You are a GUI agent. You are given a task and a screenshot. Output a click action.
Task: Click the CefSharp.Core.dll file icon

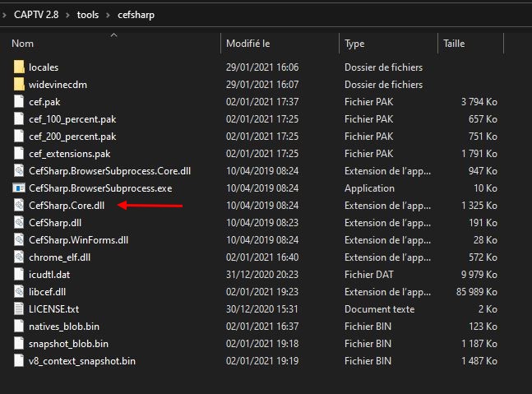pyautogui.click(x=19, y=206)
